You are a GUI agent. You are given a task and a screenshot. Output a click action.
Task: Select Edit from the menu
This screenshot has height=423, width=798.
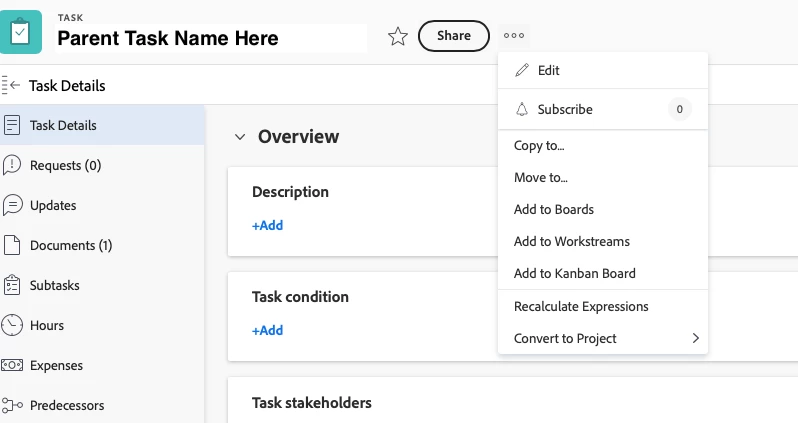tap(548, 70)
